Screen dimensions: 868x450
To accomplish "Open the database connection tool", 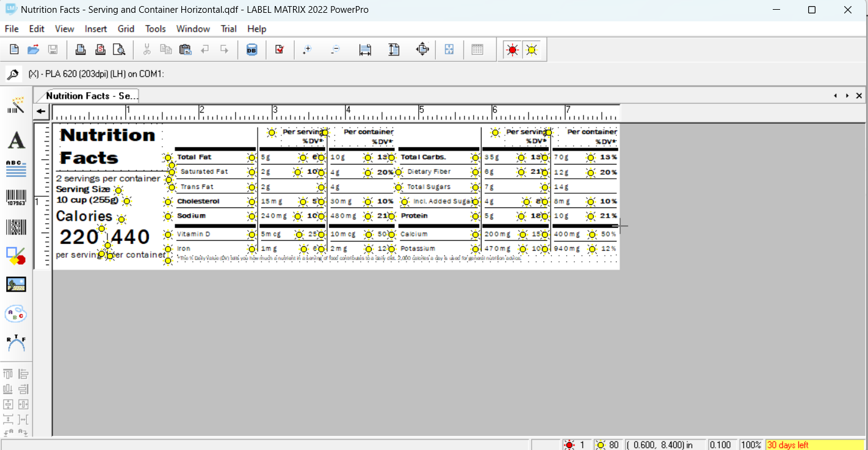I will coord(251,49).
